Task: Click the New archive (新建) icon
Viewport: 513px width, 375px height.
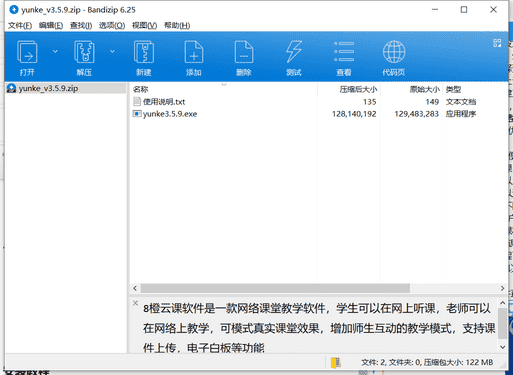Action: [144, 52]
